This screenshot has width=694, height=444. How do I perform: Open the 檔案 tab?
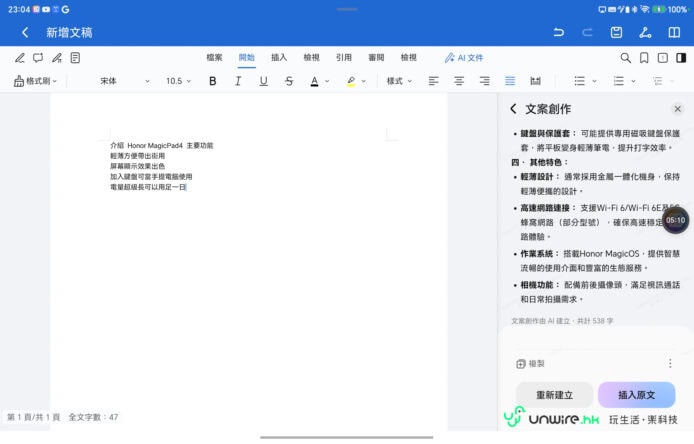point(214,58)
